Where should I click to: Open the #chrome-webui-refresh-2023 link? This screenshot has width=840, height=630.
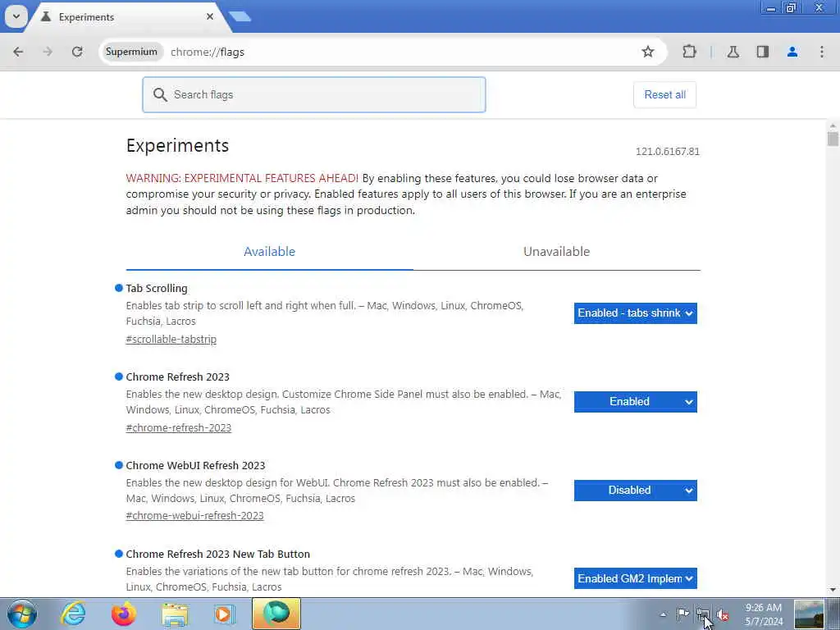point(195,515)
